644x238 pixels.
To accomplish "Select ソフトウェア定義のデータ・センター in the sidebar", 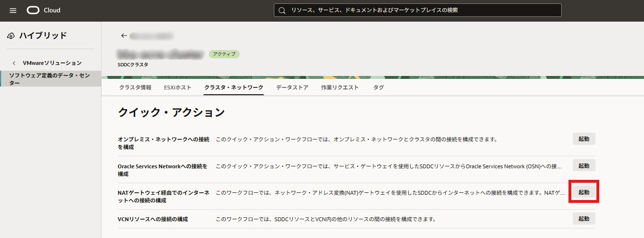I will [50, 79].
